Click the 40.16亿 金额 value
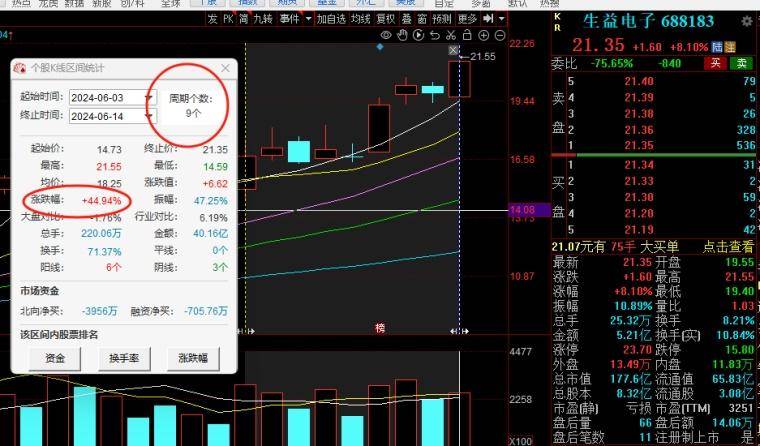760x446 pixels. 210,234
